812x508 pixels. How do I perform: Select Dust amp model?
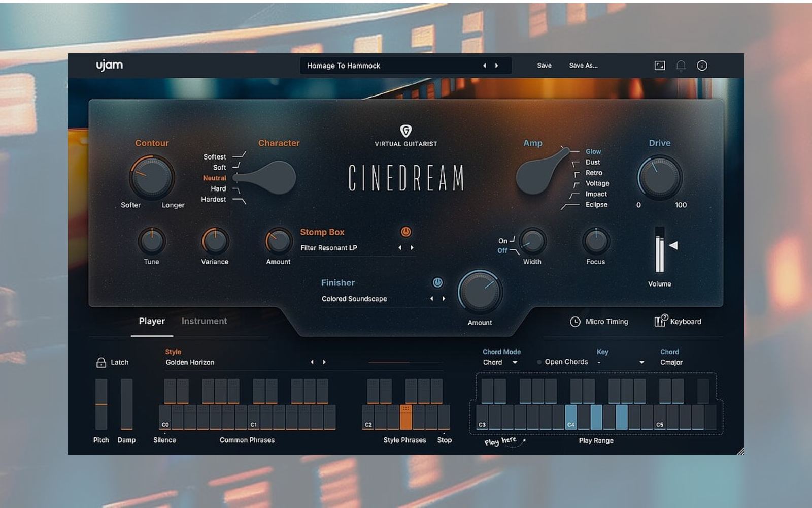pyautogui.click(x=593, y=162)
